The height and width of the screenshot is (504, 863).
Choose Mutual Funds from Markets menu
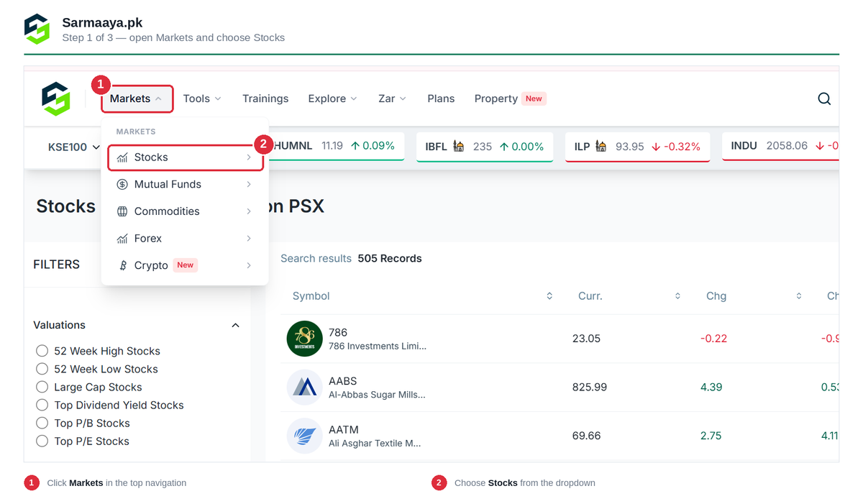pyautogui.click(x=186, y=184)
